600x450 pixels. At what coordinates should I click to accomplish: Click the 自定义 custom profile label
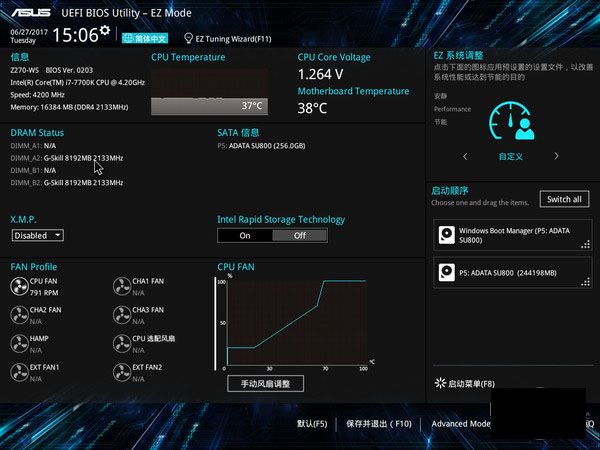tap(510, 157)
